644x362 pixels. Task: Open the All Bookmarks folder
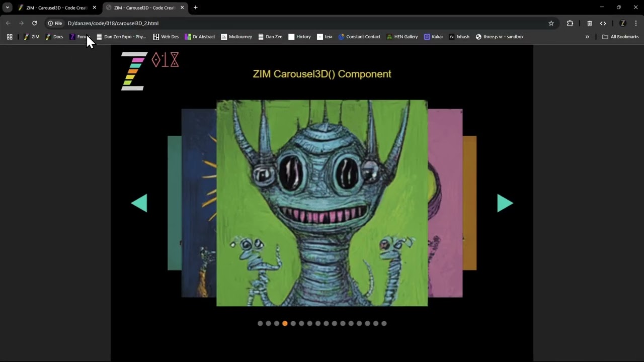(620, 37)
